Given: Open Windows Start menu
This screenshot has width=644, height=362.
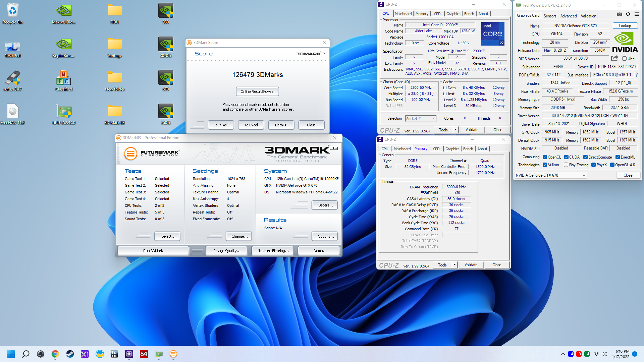Looking at the screenshot, I should [11, 354].
